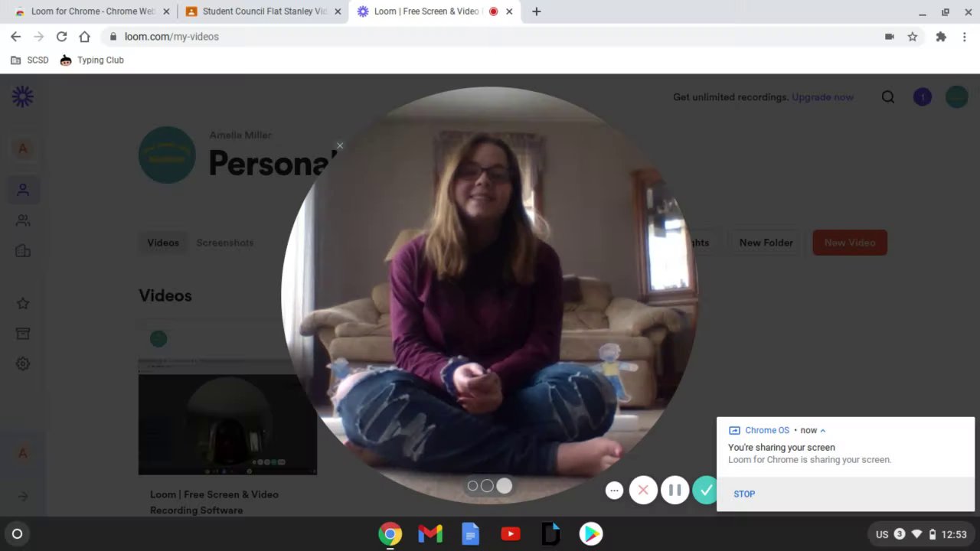Screen dimensions: 980x551
Task: Cancel the recording with red X button
Action: point(643,491)
